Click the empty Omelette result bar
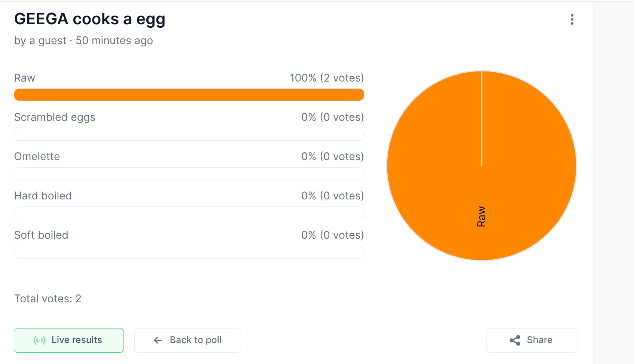Viewport: 634px width, 364px height. tap(189, 174)
